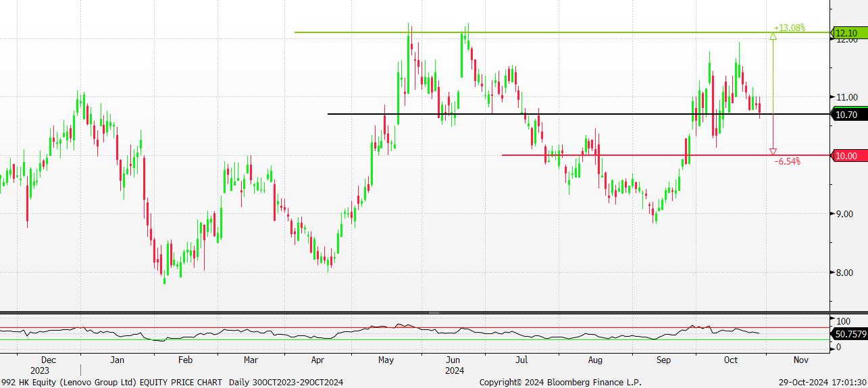Click the green upward arrow marker

pos(773,36)
